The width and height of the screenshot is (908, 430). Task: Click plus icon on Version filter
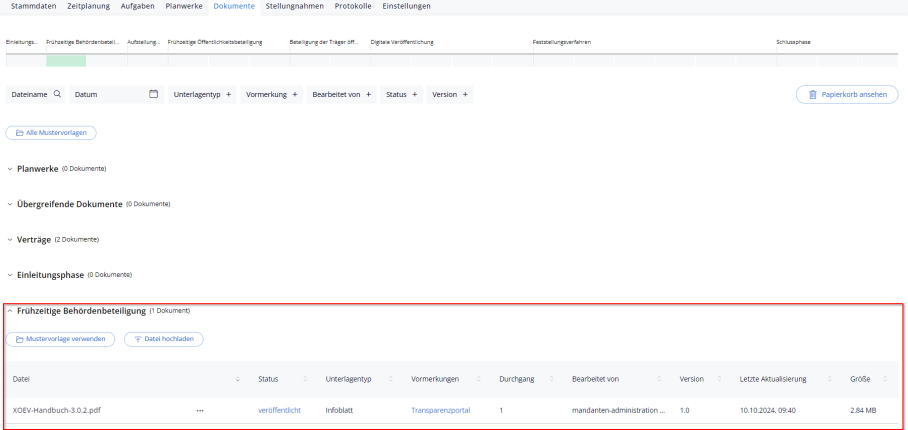(465, 94)
